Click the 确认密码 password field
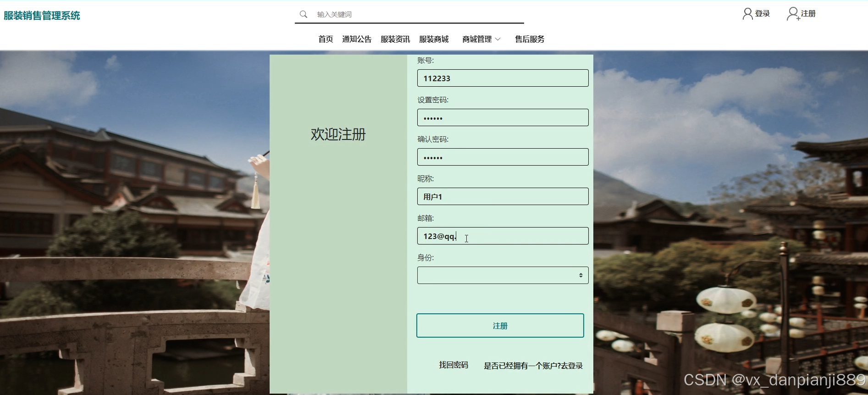 click(x=503, y=157)
